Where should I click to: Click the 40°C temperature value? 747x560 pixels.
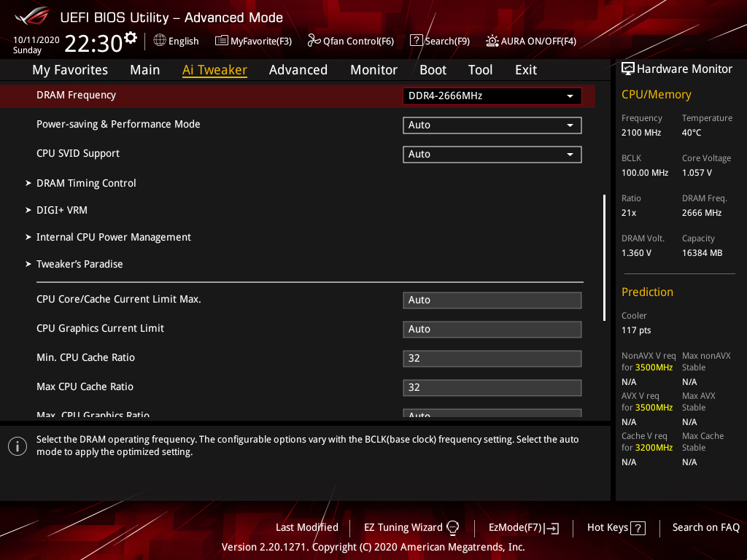click(692, 133)
